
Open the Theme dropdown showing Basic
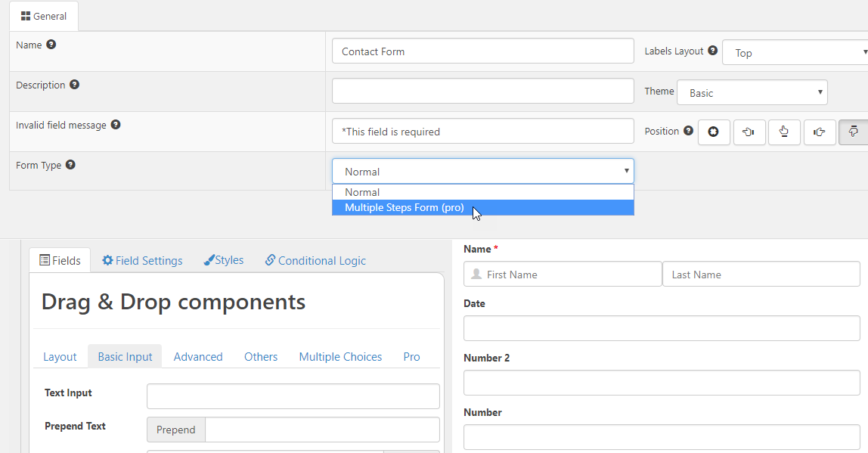(752, 92)
